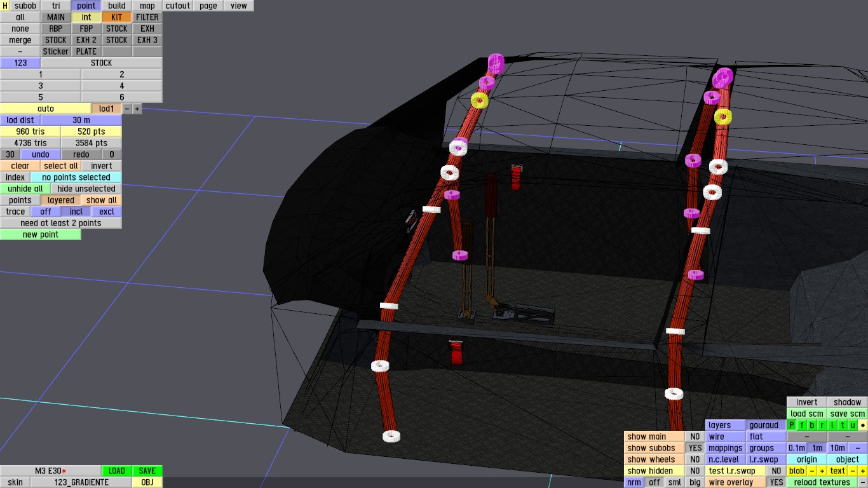The height and width of the screenshot is (488, 868).
Task: Choose numbered slot 6
Action: click(x=122, y=97)
